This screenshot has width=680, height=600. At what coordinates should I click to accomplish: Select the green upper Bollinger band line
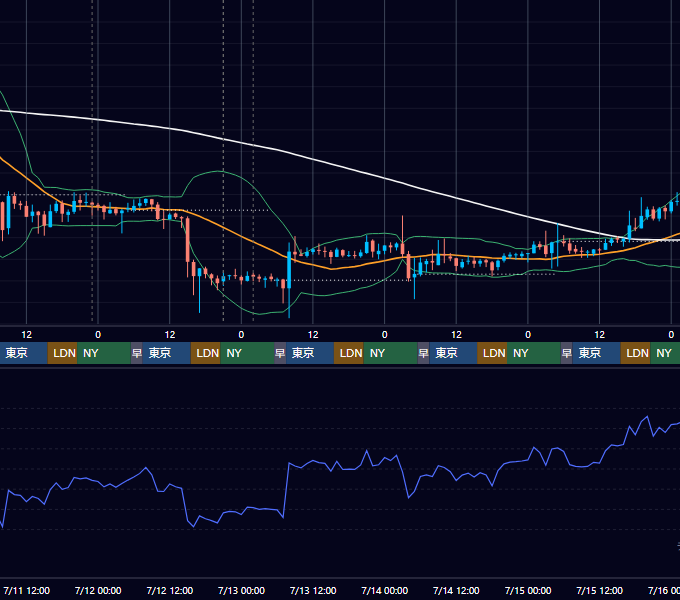click(x=220, y=172)
